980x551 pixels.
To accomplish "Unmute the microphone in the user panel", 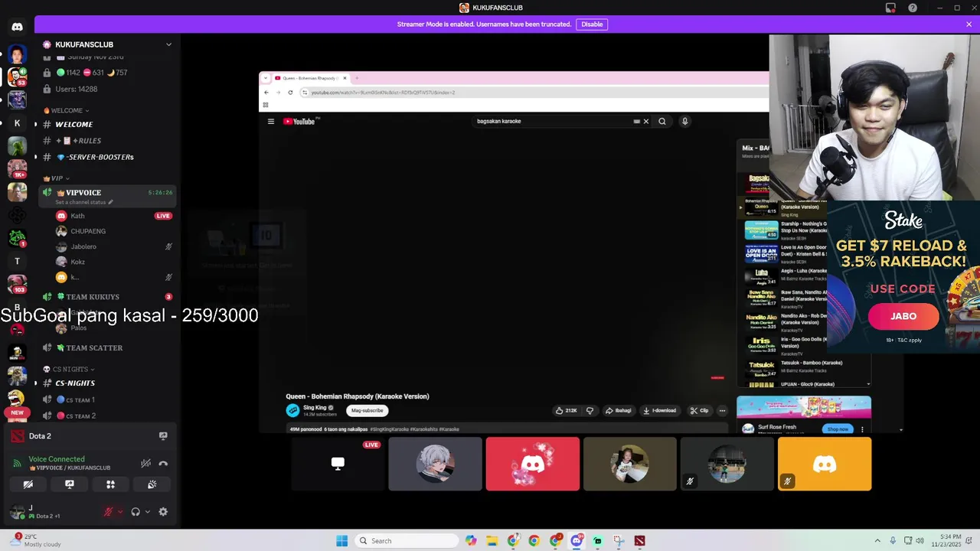I will pyautogui.click(x=108, y=512).
